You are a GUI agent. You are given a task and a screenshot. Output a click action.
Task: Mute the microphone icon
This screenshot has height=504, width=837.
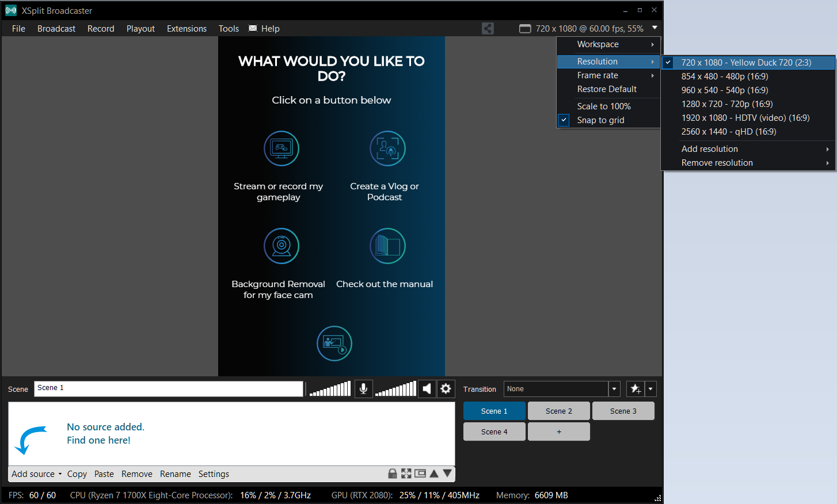coord(363,389)
